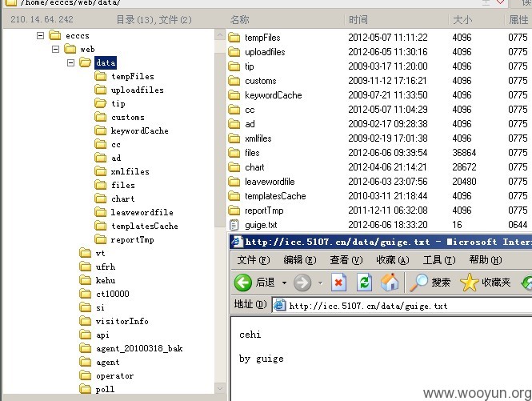Collapse the data tree node

coord(70,62)
